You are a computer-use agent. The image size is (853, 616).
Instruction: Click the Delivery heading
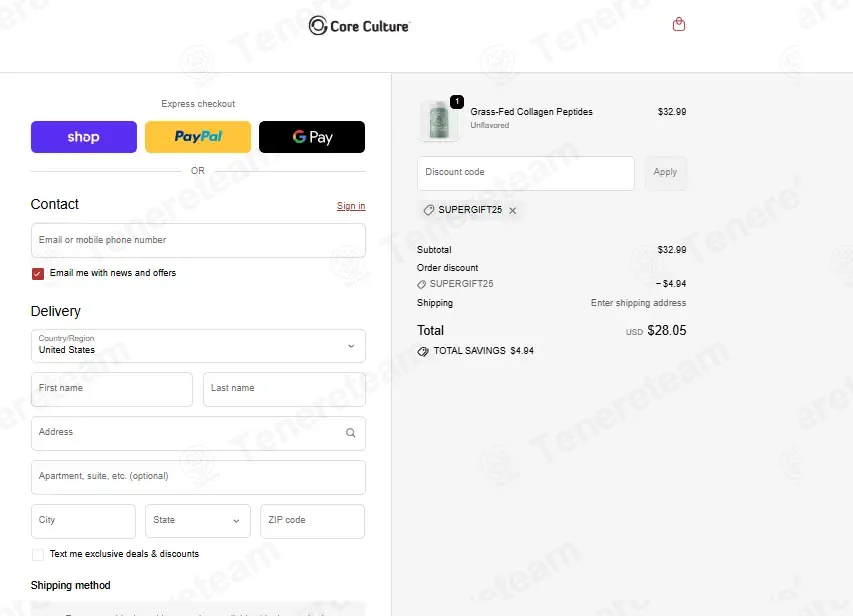pos(55,311)
